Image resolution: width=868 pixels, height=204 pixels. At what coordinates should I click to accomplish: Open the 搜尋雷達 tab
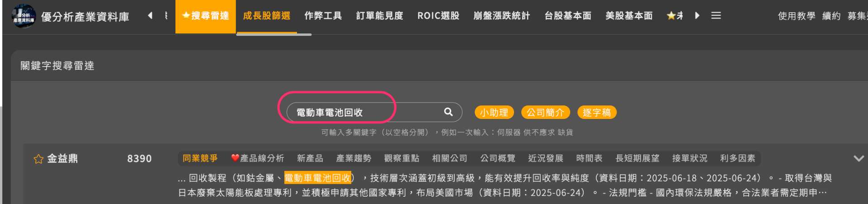point(206,16)
